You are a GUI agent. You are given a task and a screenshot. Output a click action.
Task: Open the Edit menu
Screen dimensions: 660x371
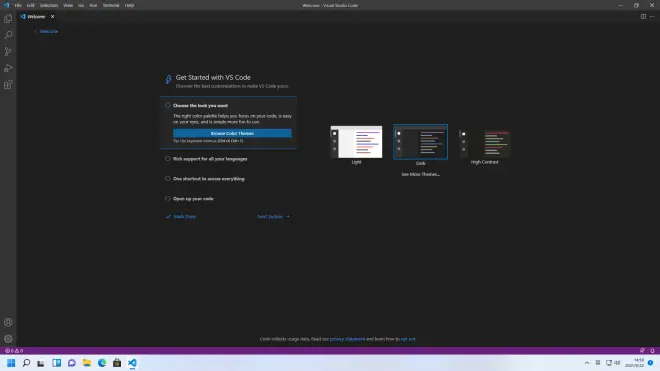(31, 5)
